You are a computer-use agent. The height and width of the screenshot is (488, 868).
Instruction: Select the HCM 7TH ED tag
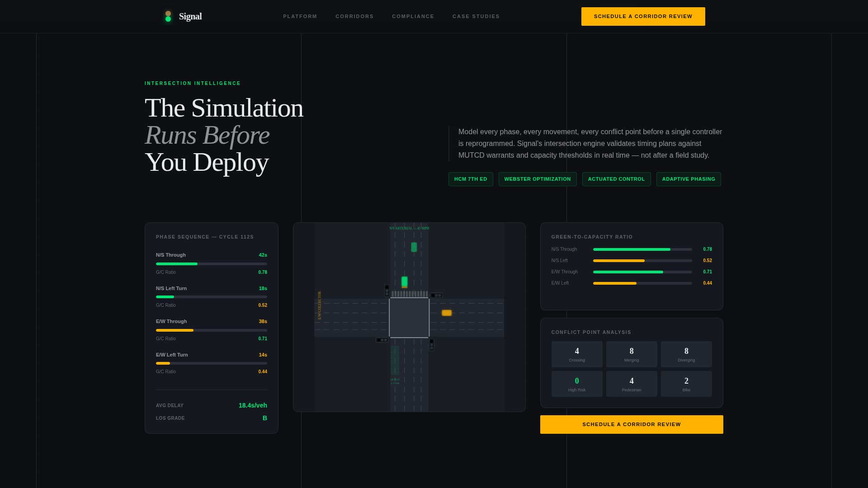[x=471, y=179]
